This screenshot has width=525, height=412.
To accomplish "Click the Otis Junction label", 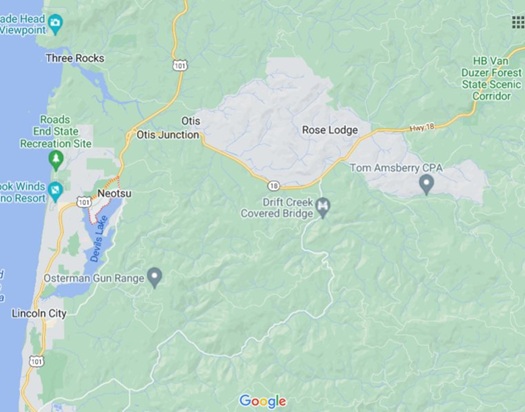I will 168,135.
